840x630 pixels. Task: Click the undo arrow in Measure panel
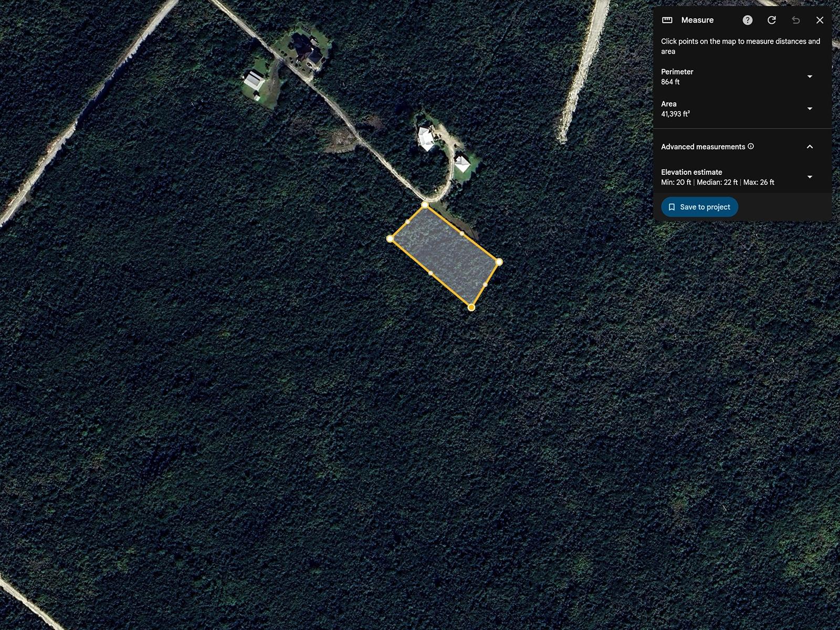coord(796,20)
